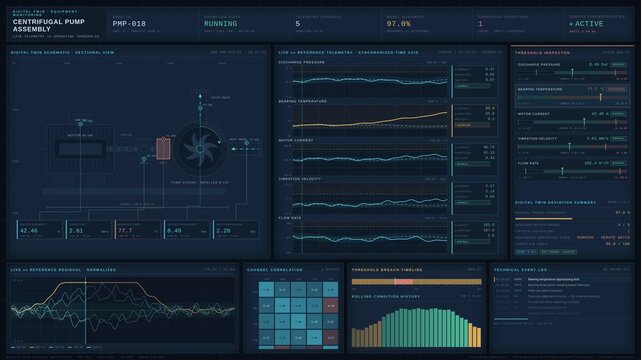Image resolution: width=641 pixels, height=360 pixels.
Task: Click the PMP-018 asset ID
Action: [x=129, y=24]
